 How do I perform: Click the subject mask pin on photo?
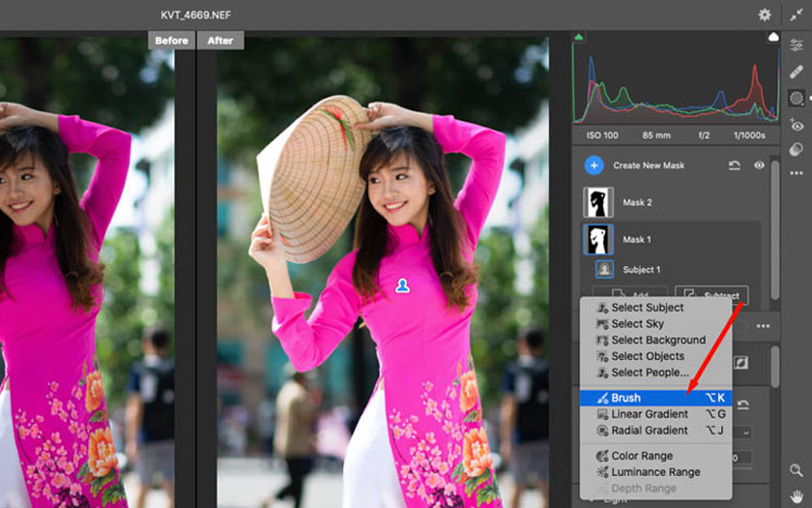(402, 285)
